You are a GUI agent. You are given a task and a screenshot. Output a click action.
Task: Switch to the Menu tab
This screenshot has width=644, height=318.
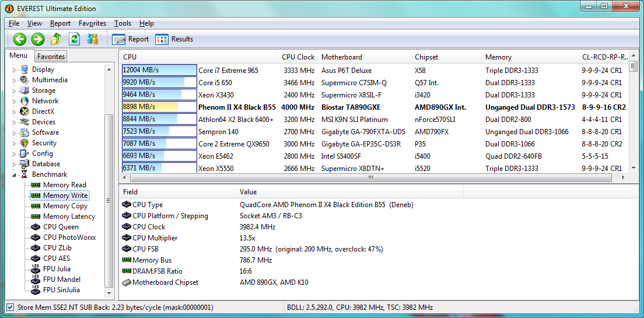pyautogui.click(x=19, y=55)
